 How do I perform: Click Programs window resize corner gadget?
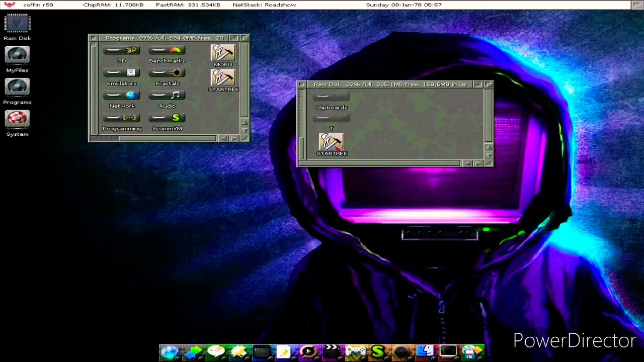[x=245, y=138]
